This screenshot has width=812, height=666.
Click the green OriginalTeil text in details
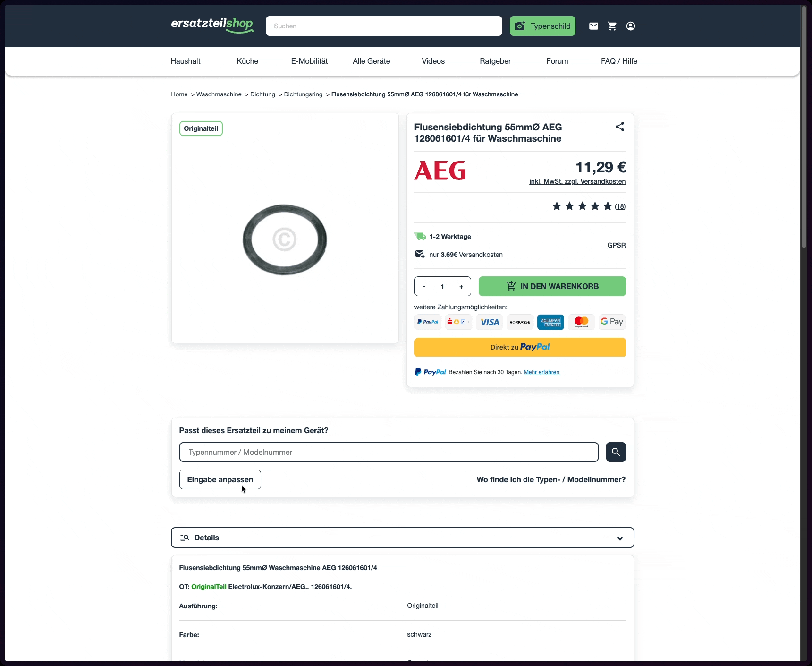(209, 587)
